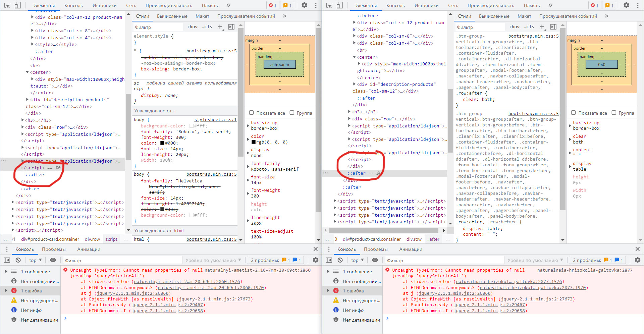Viewport: 644px width, 334px height.
Task: Toggle :hov states in left Styles pane
Action: point(193,27)
